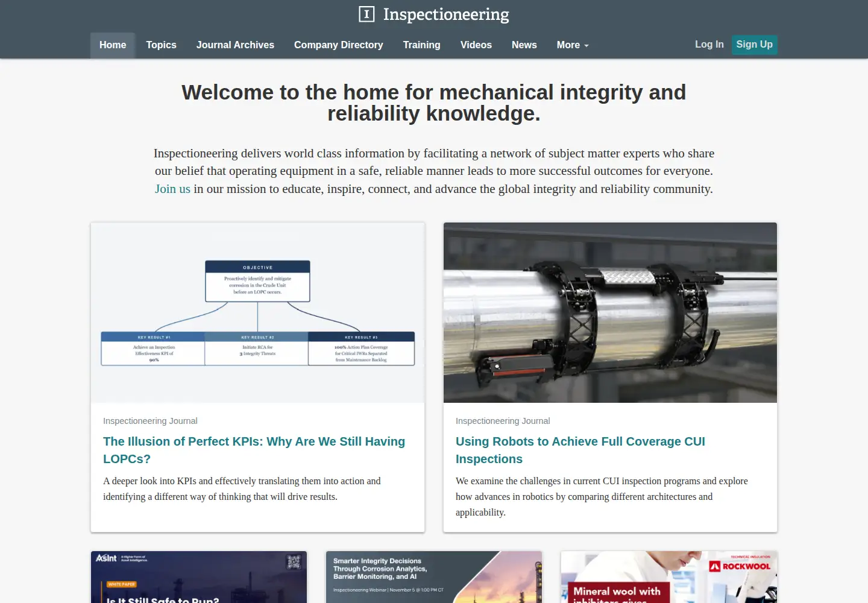This screenshot has width=868, height=603.
Task: Select the Home nav tab
Action: click(113, 45)
